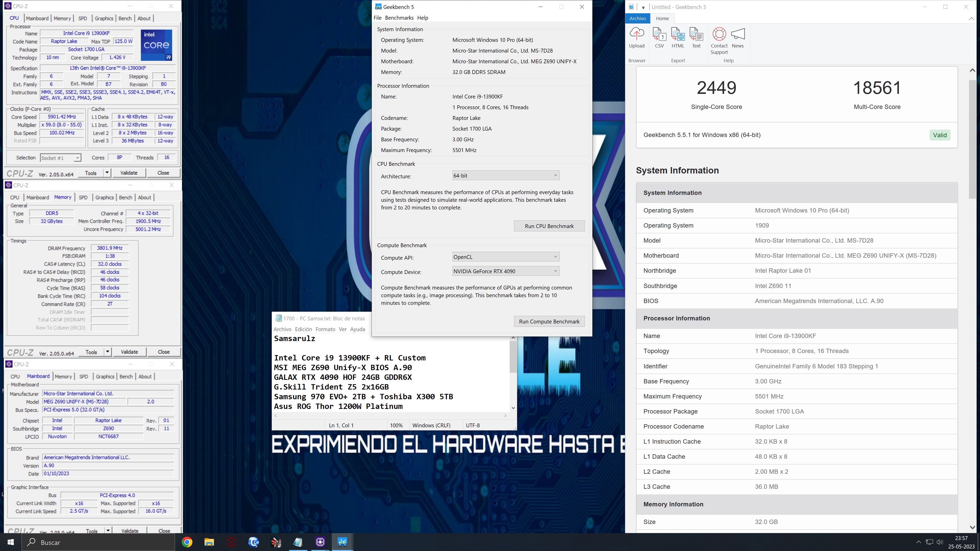Screen dimensions: 980x551
Task: Open the Socket #1 selection dropdown
Action: pyautogui.click(x=60, y=158)
